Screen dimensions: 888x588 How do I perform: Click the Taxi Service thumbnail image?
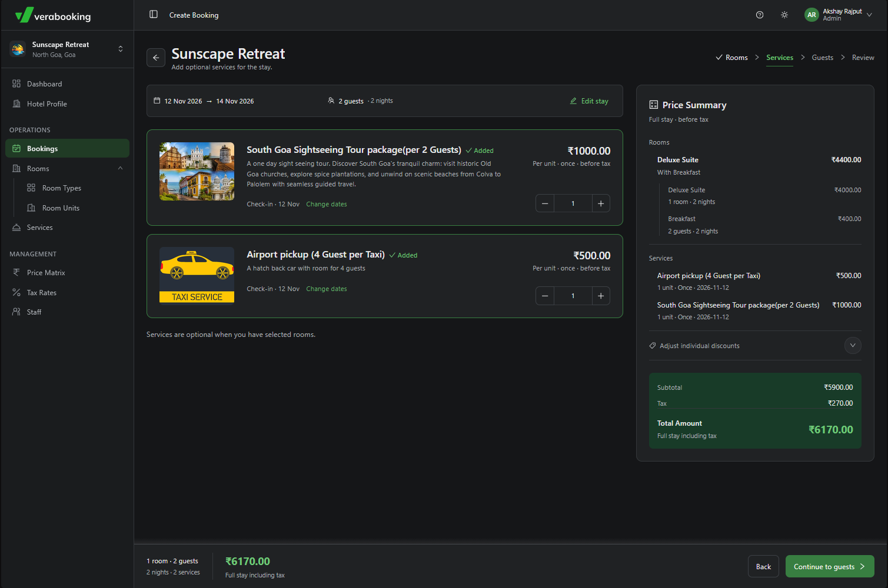click(197, 275)
